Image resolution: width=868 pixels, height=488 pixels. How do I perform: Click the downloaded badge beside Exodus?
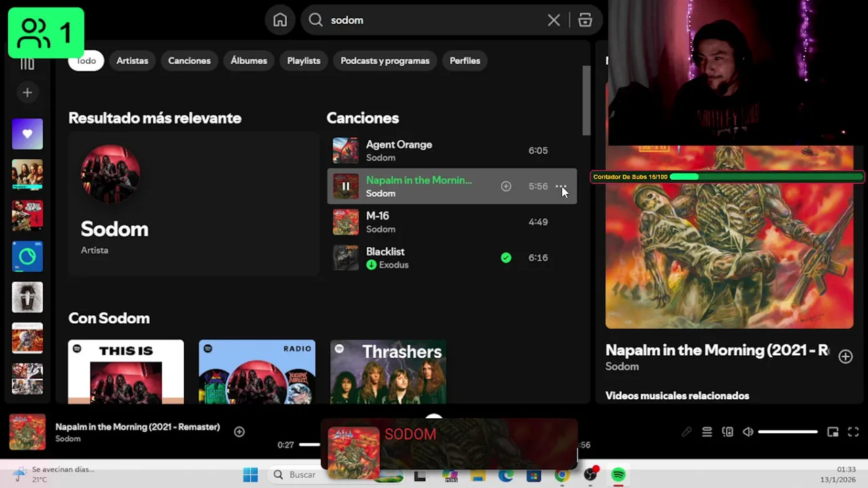372,265
